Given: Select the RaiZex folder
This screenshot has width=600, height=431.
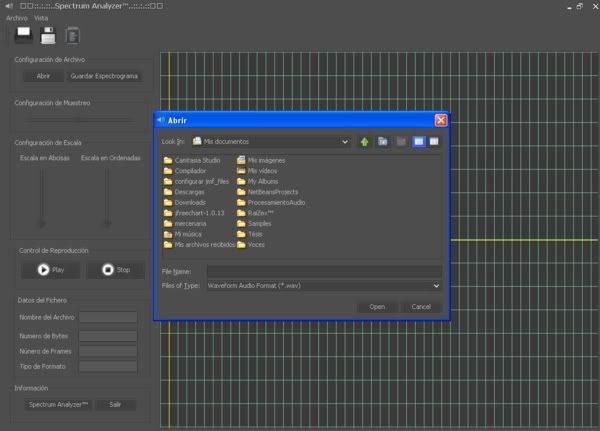Looking at the screenshot, I should coord(255,213).
